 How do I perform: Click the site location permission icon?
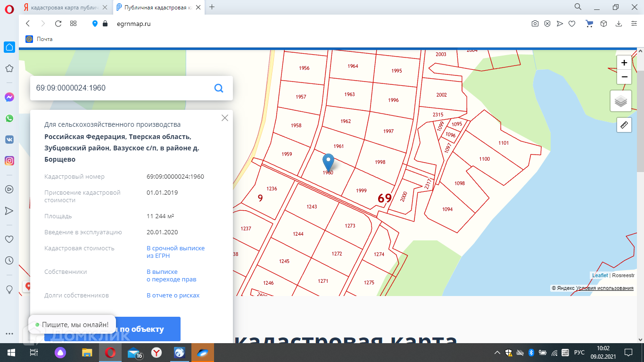[x=95, y=24]
